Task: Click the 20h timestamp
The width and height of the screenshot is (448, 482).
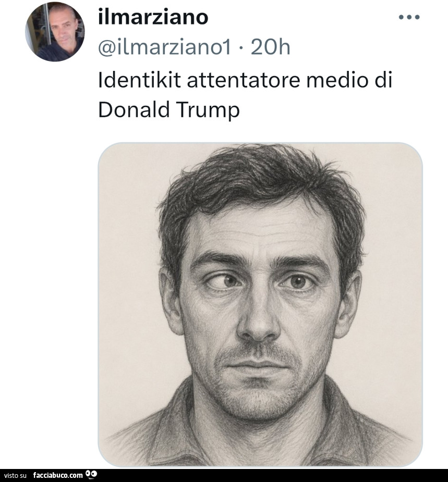Action: (270, 47)
